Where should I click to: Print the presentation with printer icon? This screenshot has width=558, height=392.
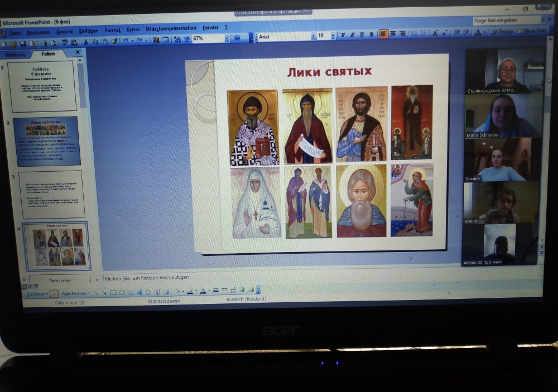[x=44, y=43]
